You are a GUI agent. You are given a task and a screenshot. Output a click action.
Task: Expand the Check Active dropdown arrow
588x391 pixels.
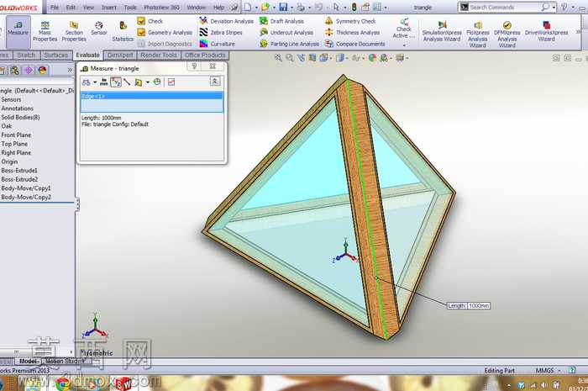click(x=404, y=45)
